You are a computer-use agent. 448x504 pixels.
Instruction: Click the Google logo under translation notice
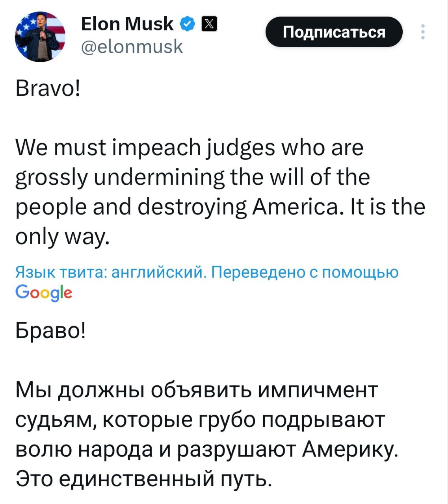(x=43, y=293)
